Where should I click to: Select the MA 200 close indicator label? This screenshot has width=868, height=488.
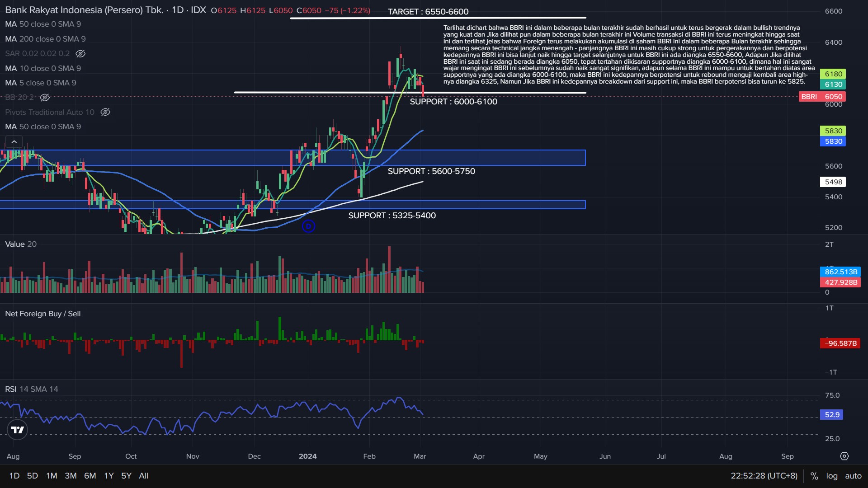45,39
